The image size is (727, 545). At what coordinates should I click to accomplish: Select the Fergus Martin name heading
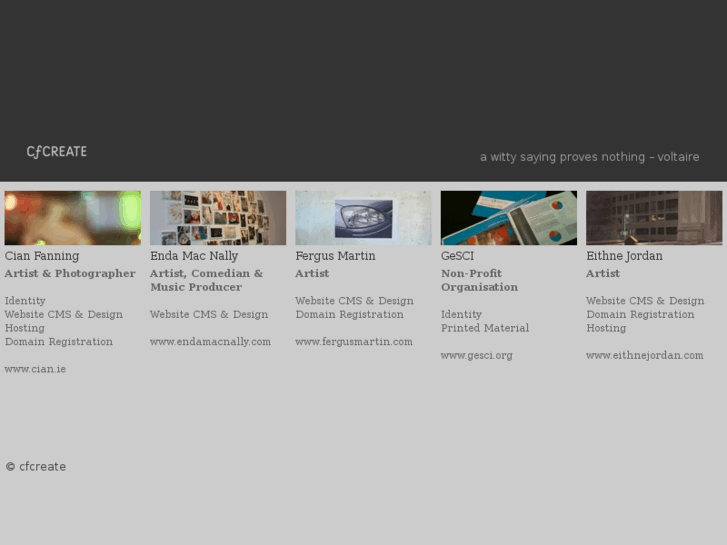335,256
